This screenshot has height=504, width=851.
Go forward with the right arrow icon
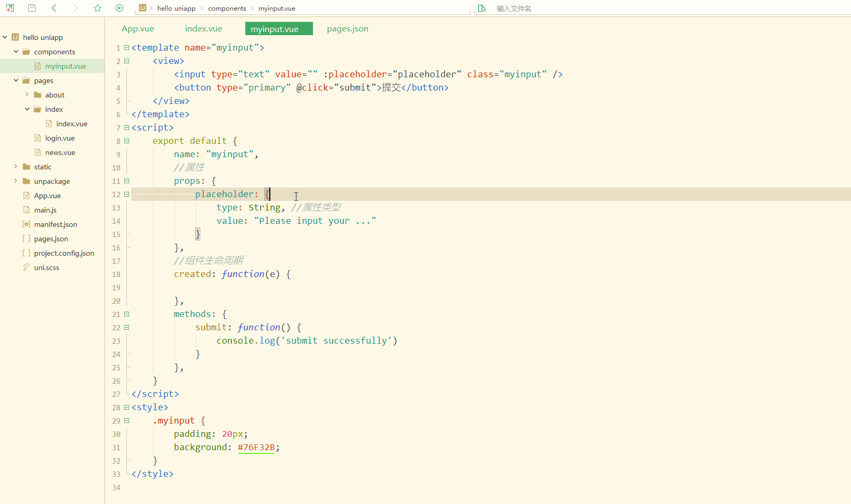(x=76, y=8)
